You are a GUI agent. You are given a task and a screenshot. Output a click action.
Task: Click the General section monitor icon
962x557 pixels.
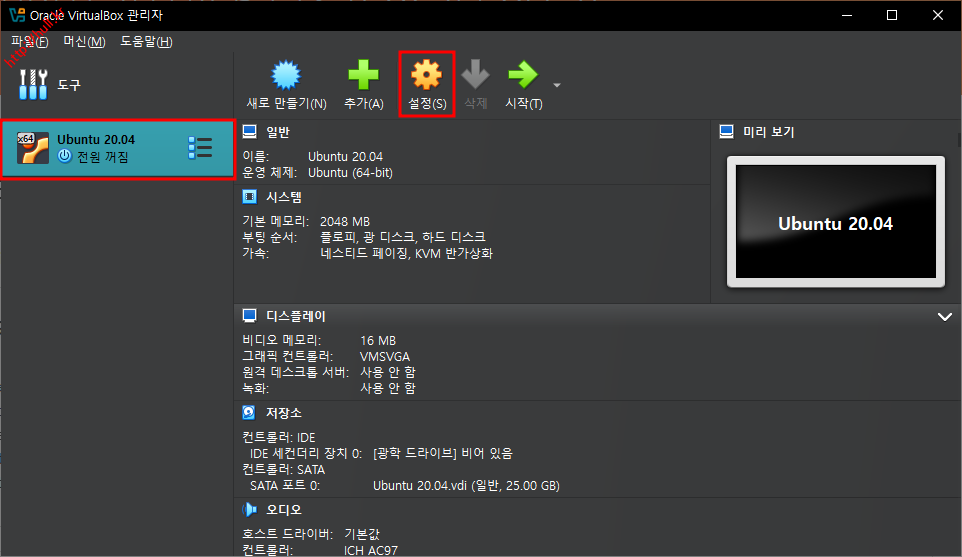click(x=250, y=132)
